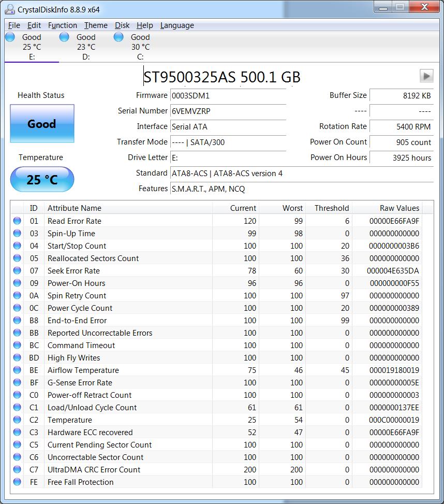Click the blue status orb for disk C:
The height and width of the screenshot is (504, 444).
point(119,37)
